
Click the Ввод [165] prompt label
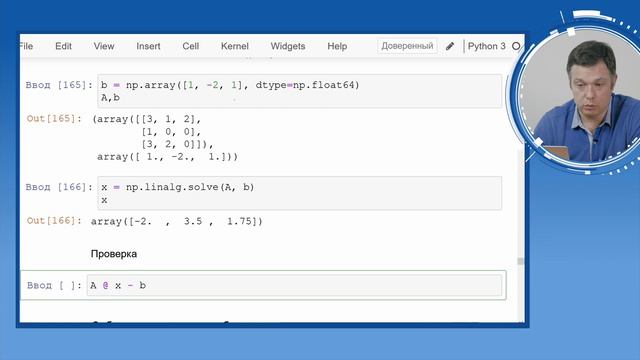[x=59, y=85]
